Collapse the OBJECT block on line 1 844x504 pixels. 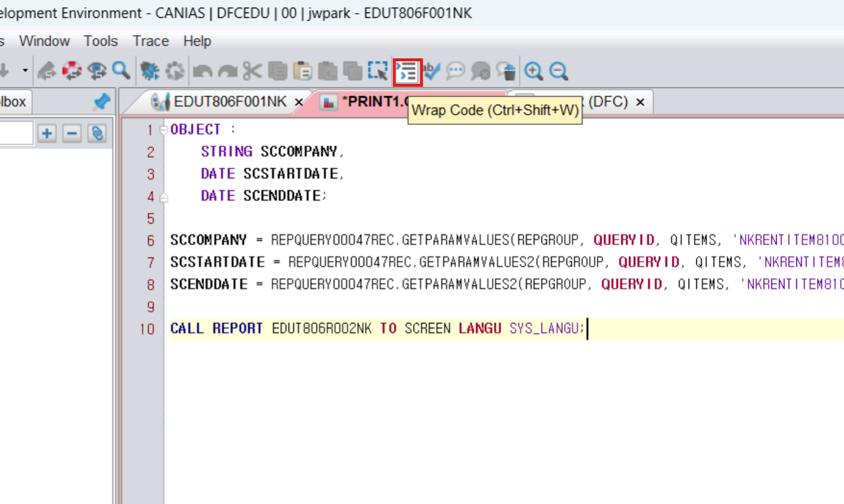164,130
